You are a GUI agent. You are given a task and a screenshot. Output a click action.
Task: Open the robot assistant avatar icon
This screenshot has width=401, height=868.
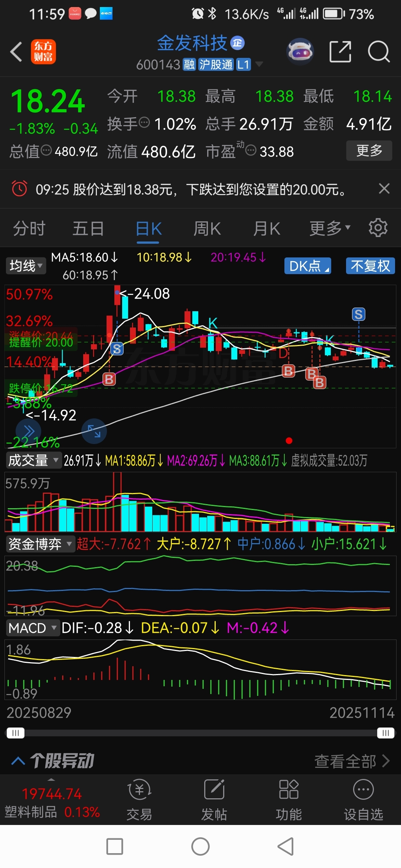[x=300, y=51]
